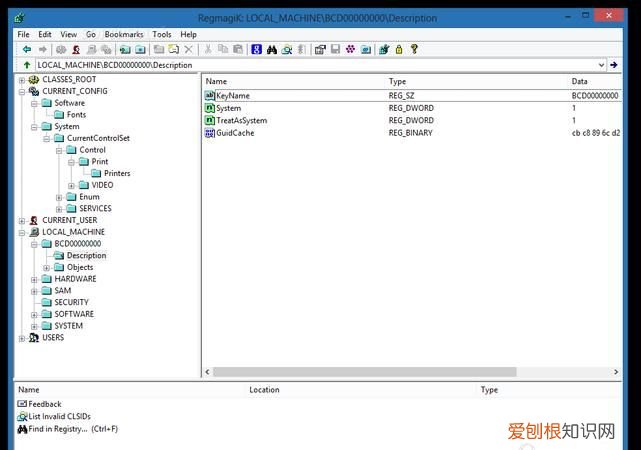641x450 pixels.
Task: Click the blue Go arrow after address bar
Action: (614, 65)
